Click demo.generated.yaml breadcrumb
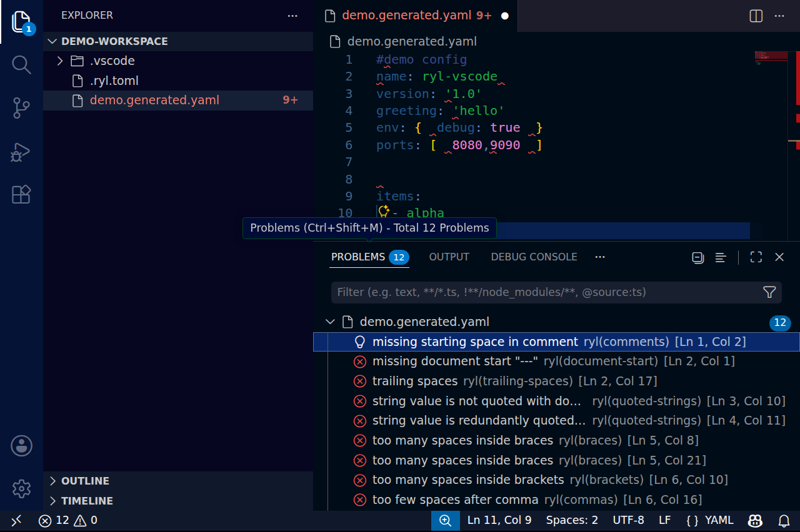 (411, 41)
